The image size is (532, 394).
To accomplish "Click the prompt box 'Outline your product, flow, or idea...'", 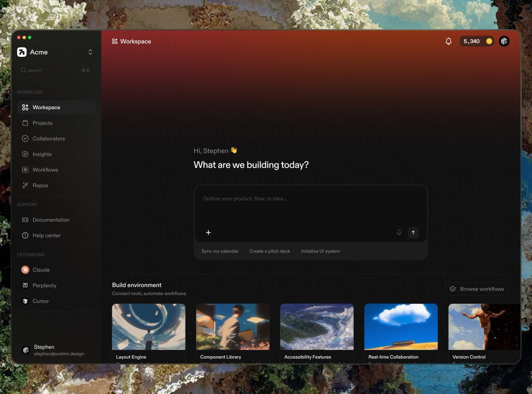I will click(310, 213).
